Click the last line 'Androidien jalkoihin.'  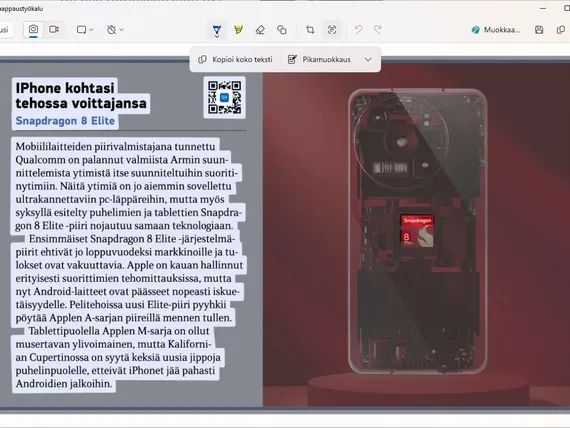point(64,384)
